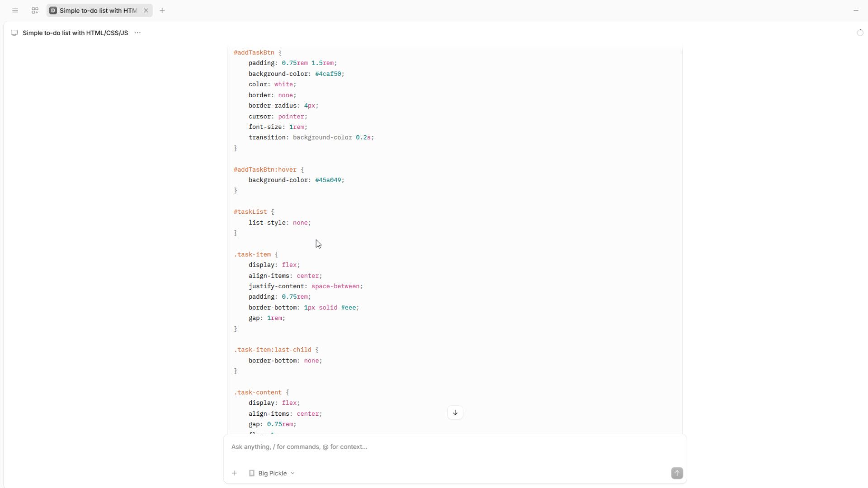Click the gap: 0.75rem line

point(273,424)
